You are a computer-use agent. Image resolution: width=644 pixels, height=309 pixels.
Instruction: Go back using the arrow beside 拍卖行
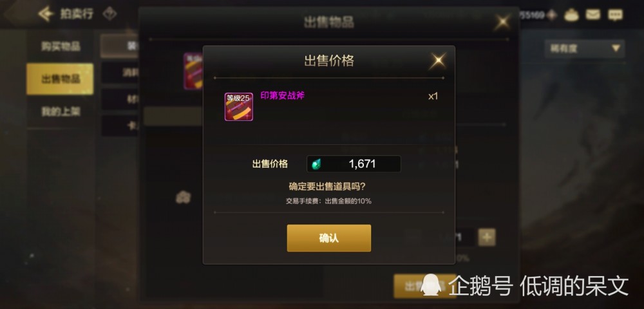point(46,14)
